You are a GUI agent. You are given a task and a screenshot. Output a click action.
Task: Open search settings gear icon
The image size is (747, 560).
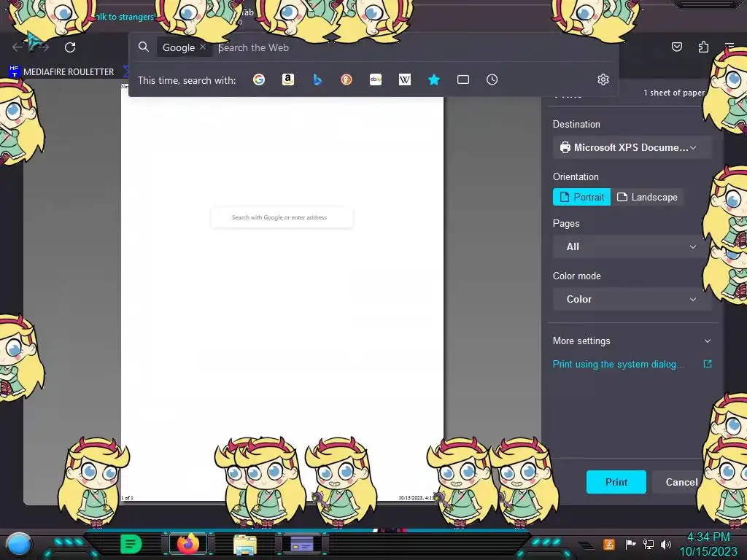(603, 79)
